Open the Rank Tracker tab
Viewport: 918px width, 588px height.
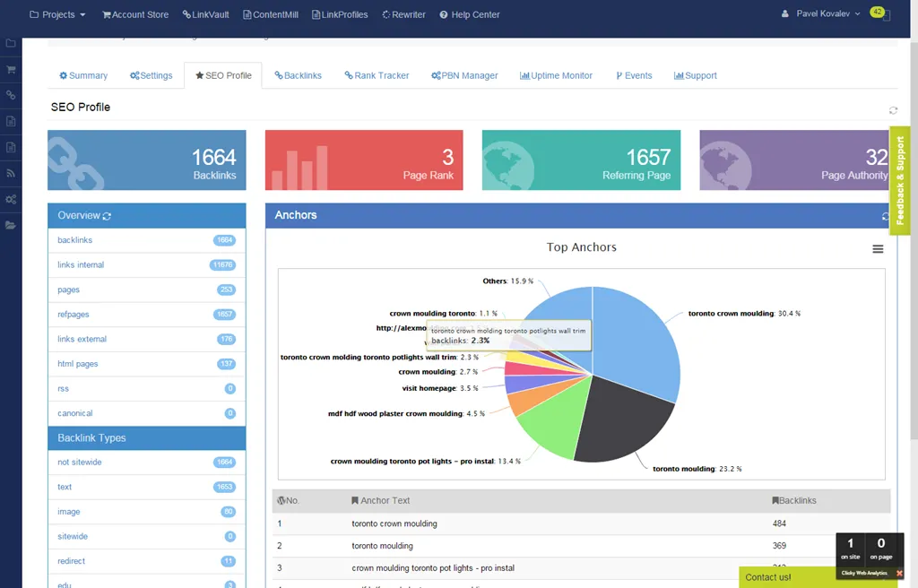point(377,75)
